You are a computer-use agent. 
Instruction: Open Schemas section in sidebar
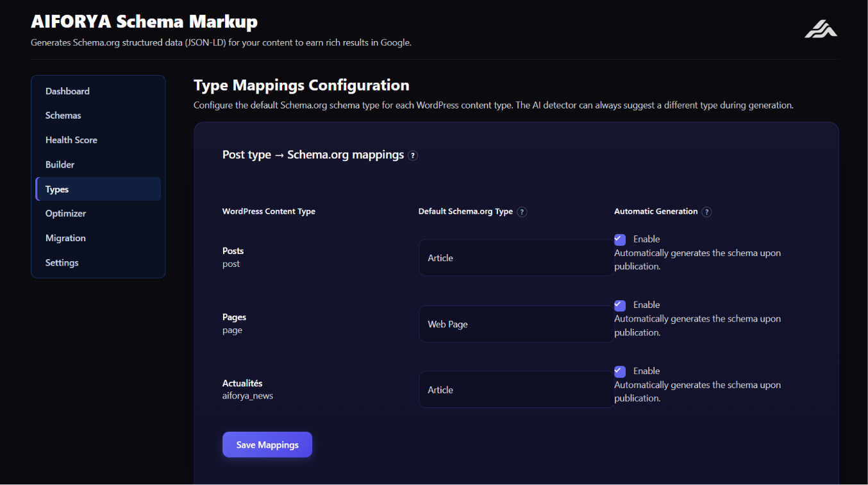coord(98,115)
